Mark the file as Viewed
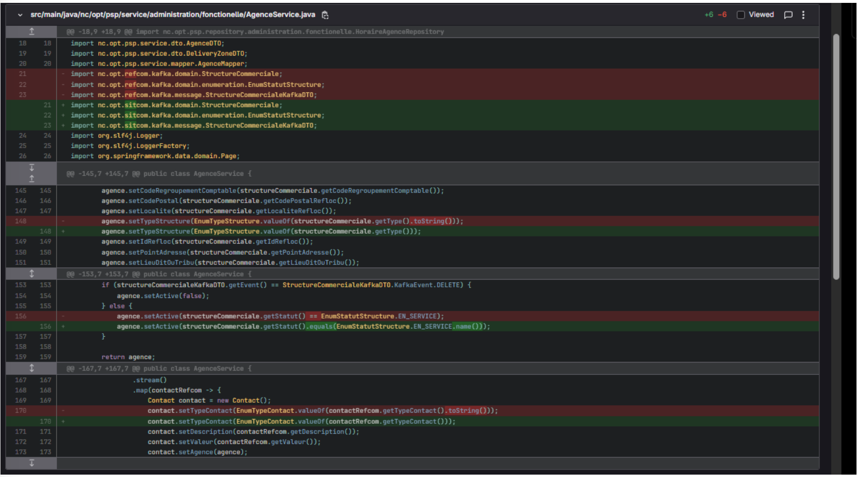The width and height of the screenshot is (868, 477). pyautogui.click(x=741, y=15)
